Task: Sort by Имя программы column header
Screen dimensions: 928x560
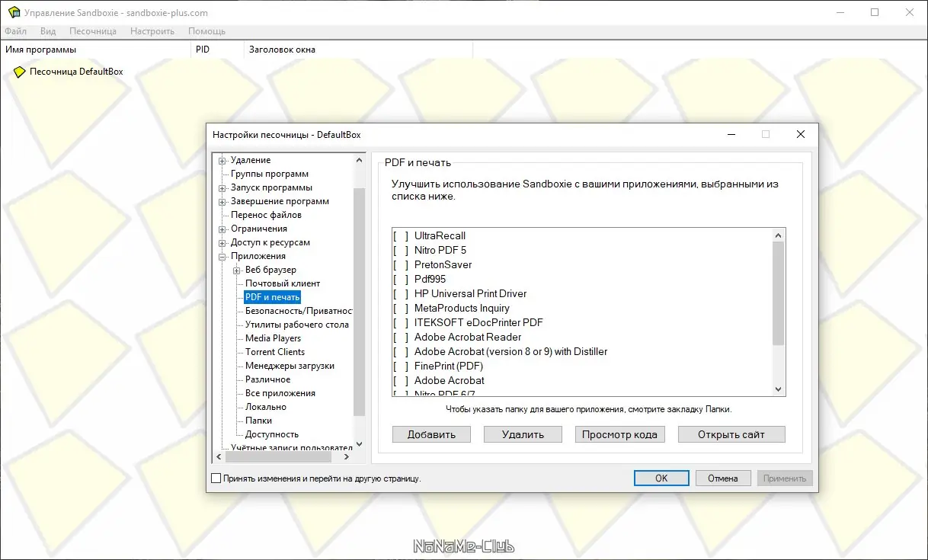Action: [x=95, y=50]
